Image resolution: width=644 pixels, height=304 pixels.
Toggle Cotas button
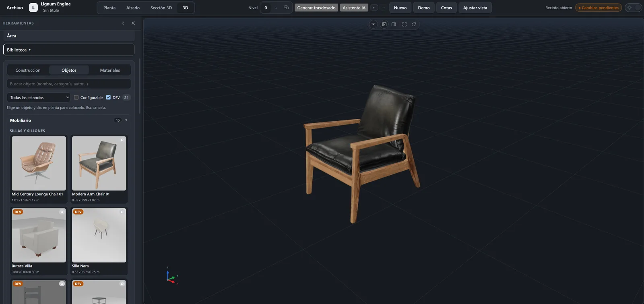click(x=446, y=8)
